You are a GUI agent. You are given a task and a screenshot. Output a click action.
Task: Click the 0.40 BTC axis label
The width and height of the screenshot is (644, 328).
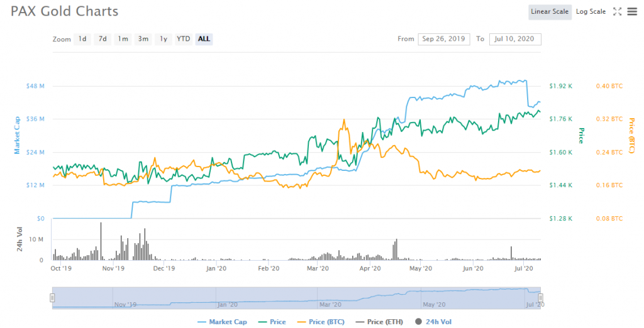[x=609, y=86]
